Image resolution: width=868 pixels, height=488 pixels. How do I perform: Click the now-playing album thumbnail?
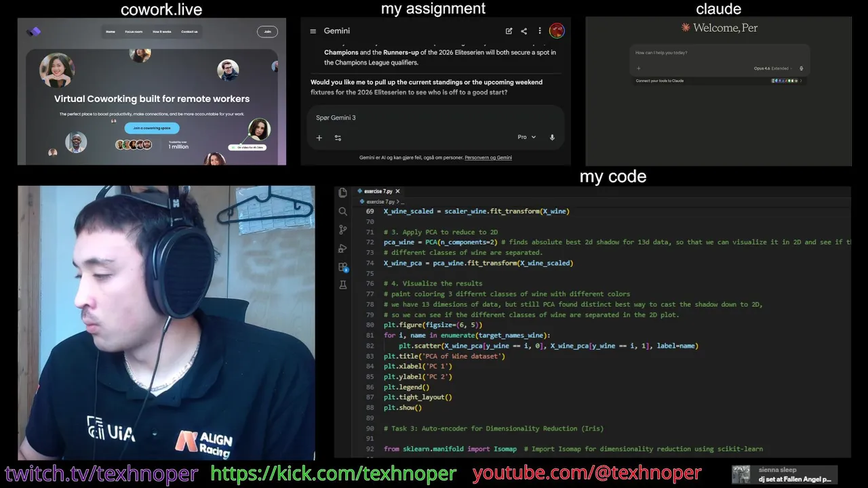pos(742,474)
